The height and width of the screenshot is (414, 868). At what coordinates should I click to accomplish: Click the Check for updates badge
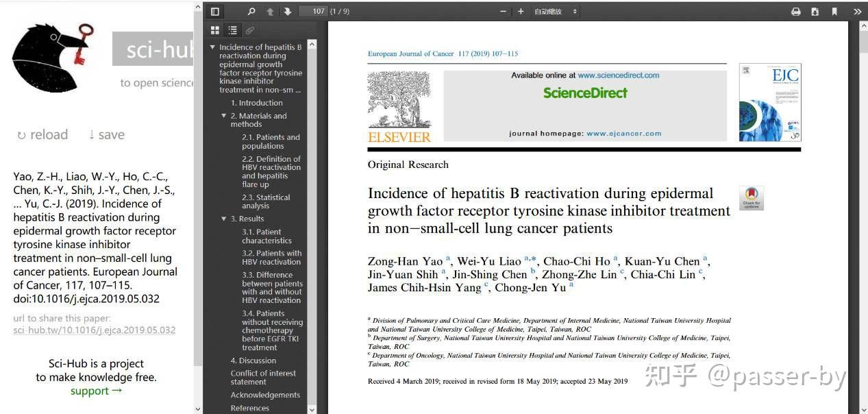tap(752, 198)
